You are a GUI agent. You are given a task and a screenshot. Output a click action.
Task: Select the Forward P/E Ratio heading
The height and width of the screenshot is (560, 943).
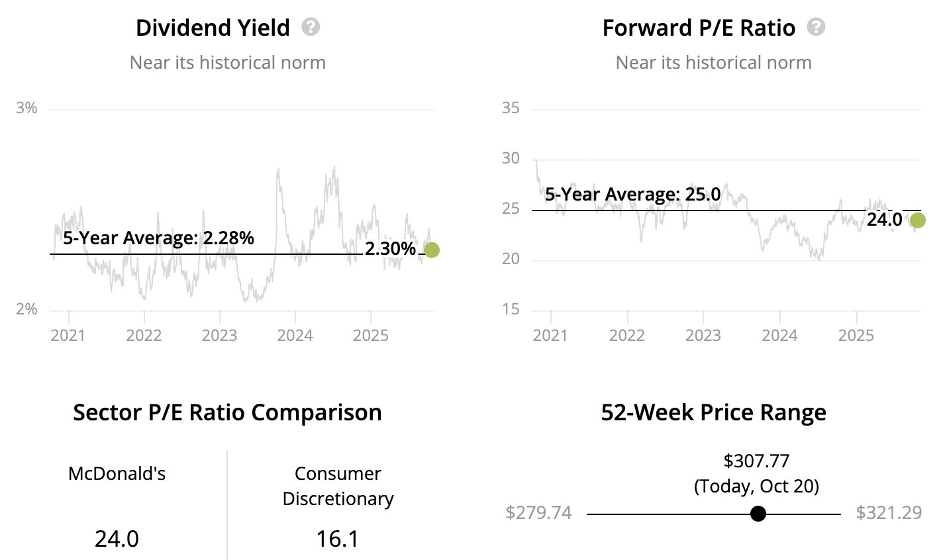699,28
